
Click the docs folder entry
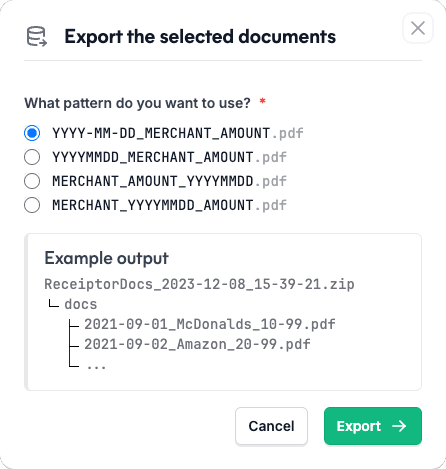pyautogui.click(x=81, y=304)
